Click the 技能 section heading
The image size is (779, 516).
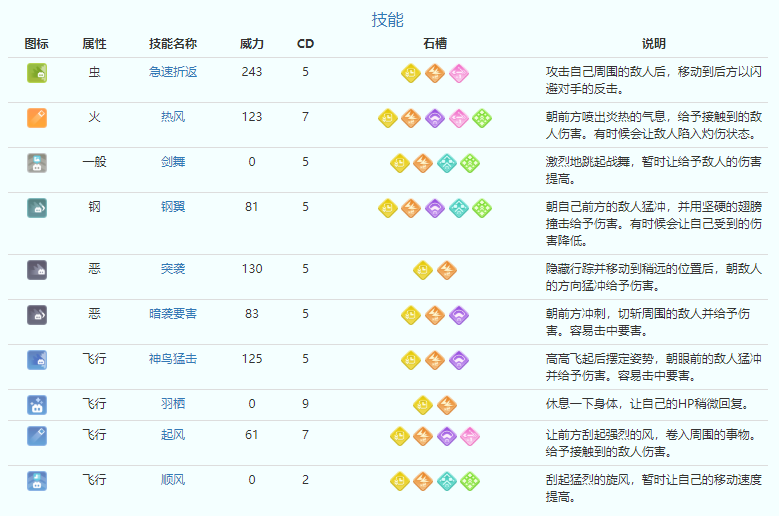point(388,19)
